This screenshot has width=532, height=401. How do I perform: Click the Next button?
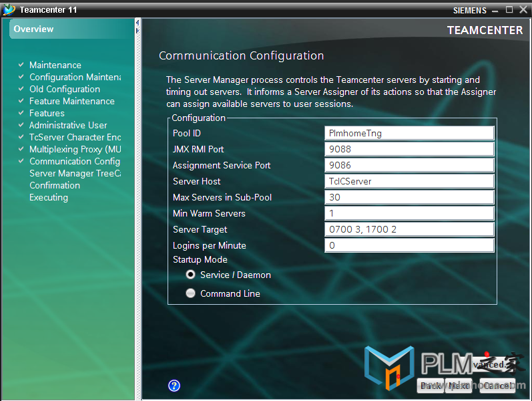459,386
